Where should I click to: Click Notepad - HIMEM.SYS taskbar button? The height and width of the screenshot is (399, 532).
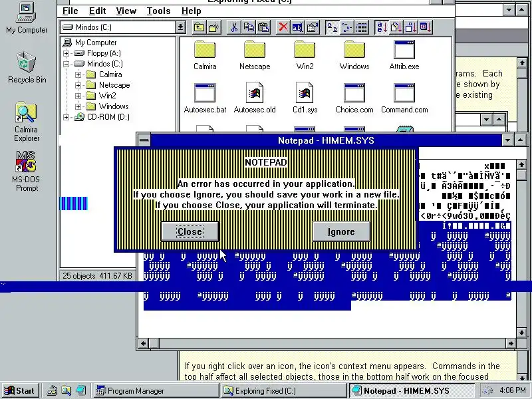412,390
